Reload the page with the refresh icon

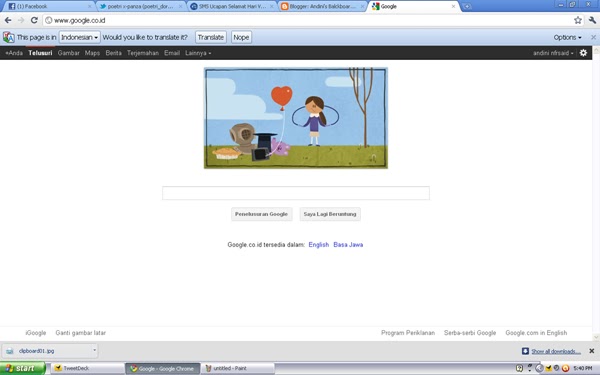(34, 20)
